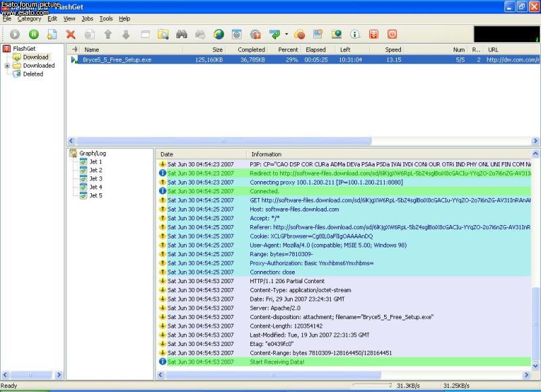541x392 pixels.
Task: Click the log pane's scroll-up arrow
Action: 536,153
